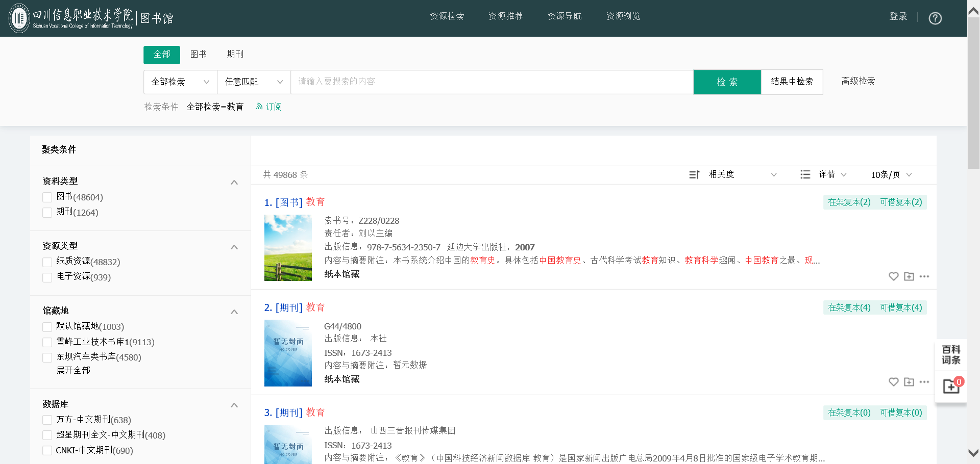Enable the 雪峰工业技术书库 location checkbox
Screen dimensions: 980x464
coord(47,342)
